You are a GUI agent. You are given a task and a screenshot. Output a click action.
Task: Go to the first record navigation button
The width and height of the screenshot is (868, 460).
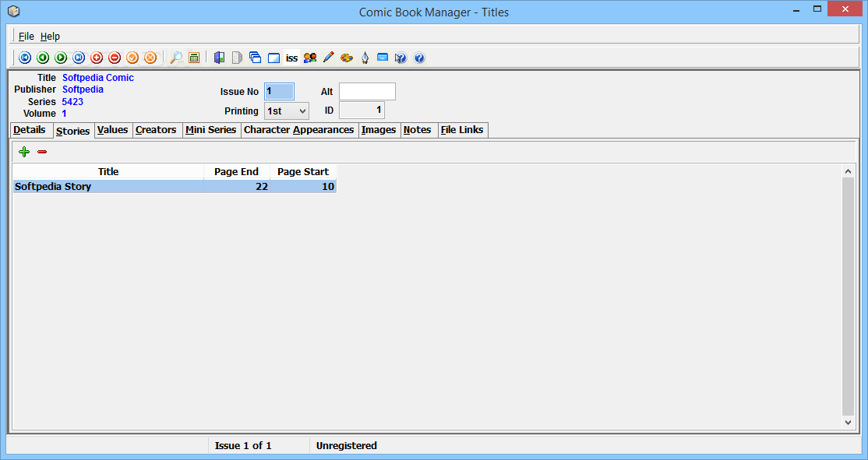(x=25, y=58)
